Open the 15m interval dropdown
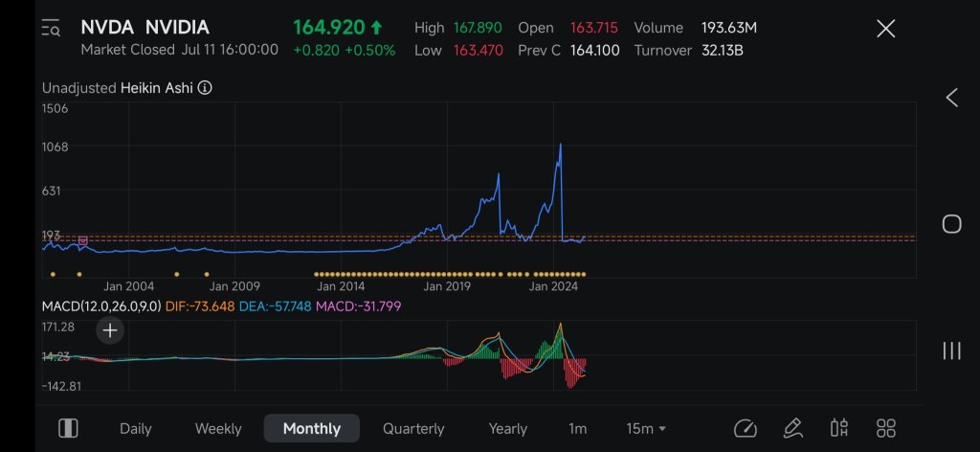 pyautogui.click(x=646, y=429)
